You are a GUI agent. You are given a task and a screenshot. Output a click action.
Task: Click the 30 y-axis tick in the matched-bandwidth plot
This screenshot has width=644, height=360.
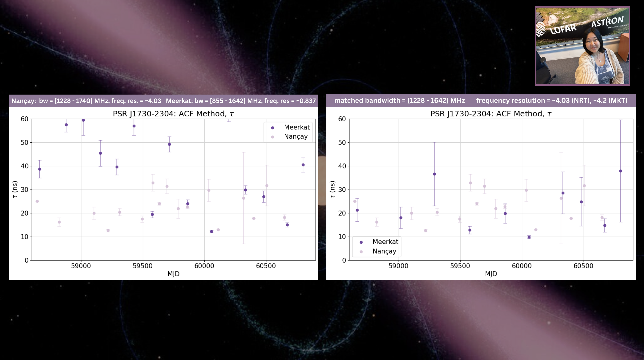[x=342, y=190]
